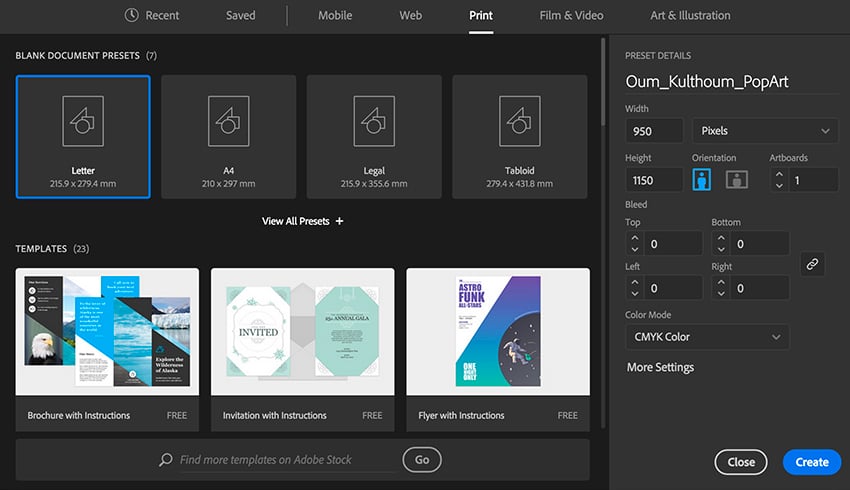Image resolution: width=850 pixels, height=490 pixels.
Task: Increase the Artboards count
Action: click(x=779, y=175)
